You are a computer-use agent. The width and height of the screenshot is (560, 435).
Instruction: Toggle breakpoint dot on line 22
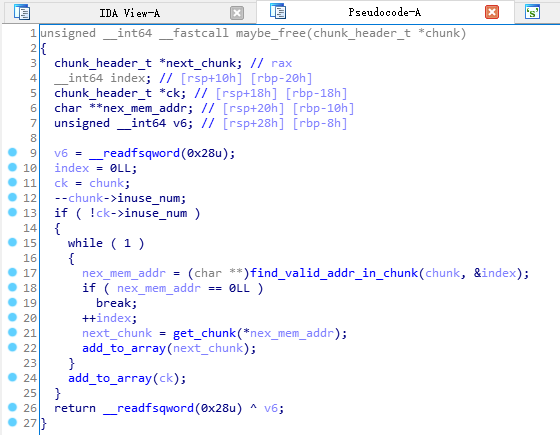click(12, 348)
